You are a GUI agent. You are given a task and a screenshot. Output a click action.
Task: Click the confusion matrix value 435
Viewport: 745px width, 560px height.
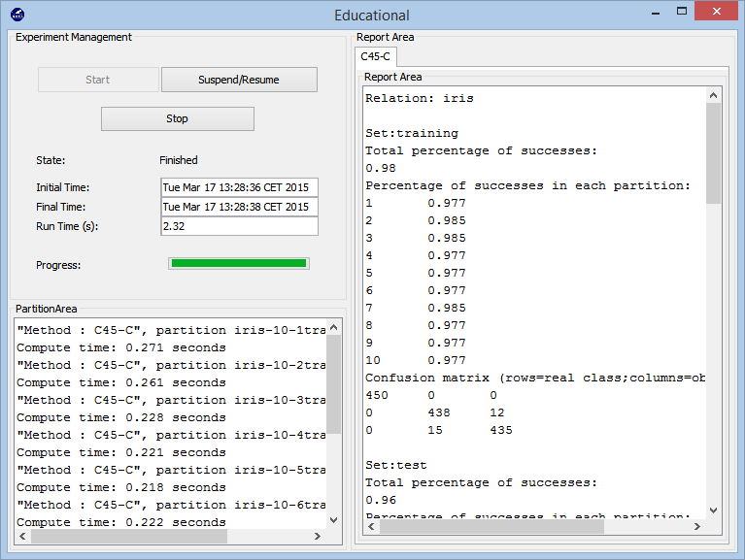(x=501, y=431)
